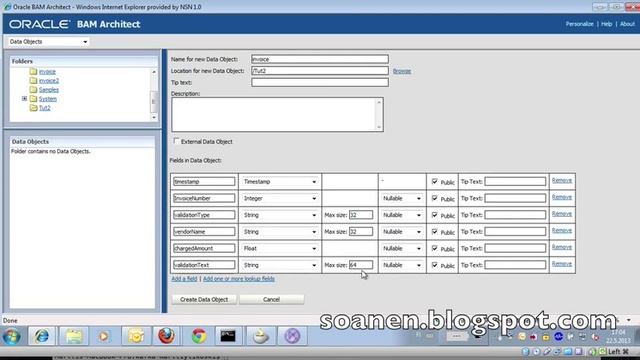The height and width of the screenshot is (360, 640).
Task: Open Google Chrome from taskbar
Action: point(199,336)
